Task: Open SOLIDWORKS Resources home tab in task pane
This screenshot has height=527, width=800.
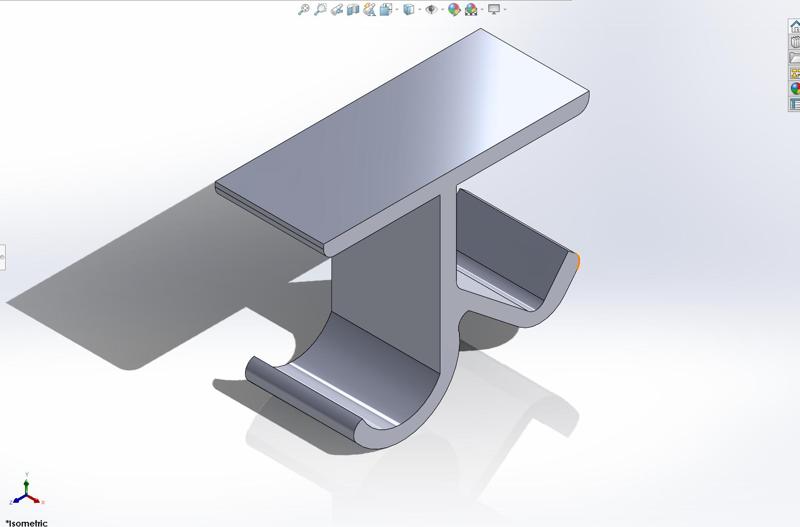Action: coord(794,26)
